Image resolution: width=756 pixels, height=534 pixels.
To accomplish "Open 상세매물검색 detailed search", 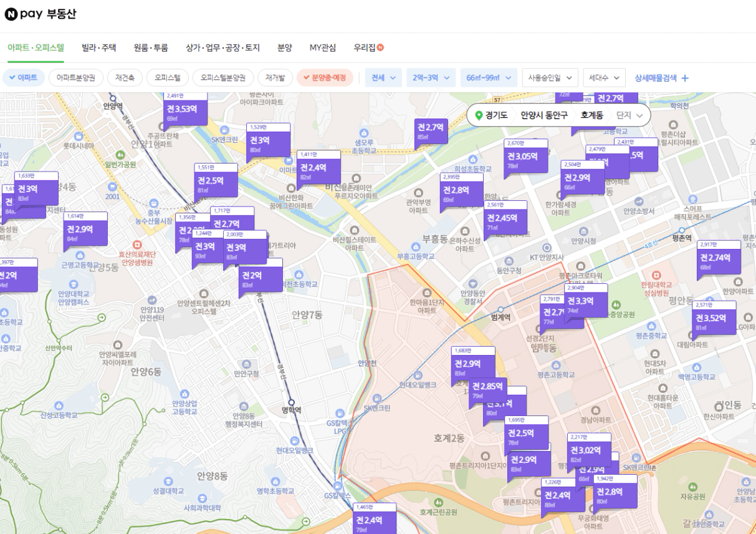I will click(x=662, y=78).
